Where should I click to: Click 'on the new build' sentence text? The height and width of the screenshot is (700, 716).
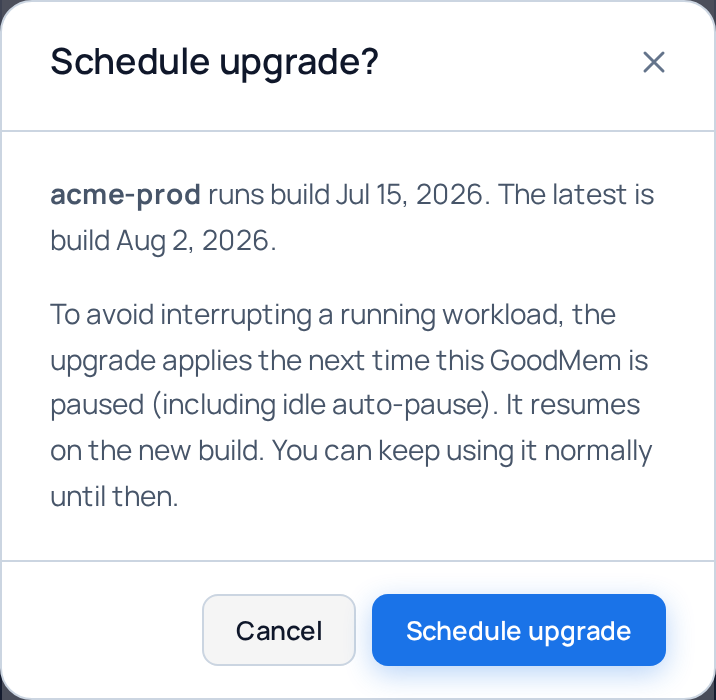157,451
